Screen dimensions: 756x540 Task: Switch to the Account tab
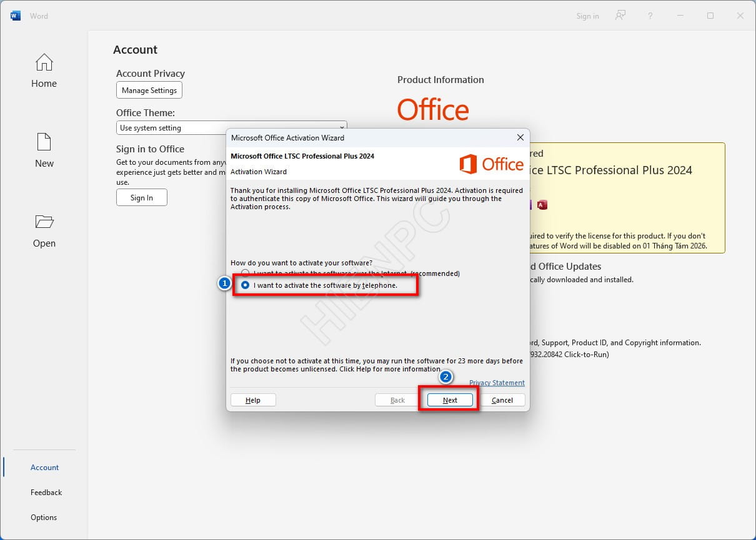[44, 467]
